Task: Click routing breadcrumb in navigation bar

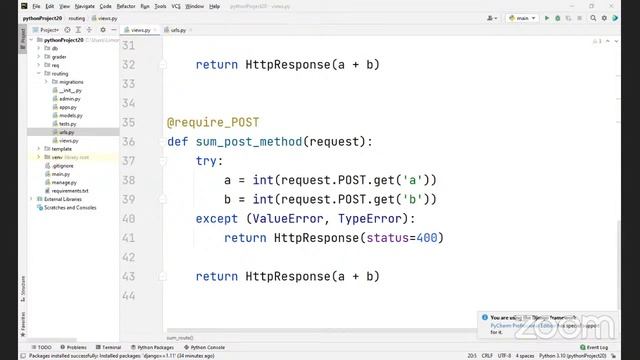Action: click(x=76, y=18)
